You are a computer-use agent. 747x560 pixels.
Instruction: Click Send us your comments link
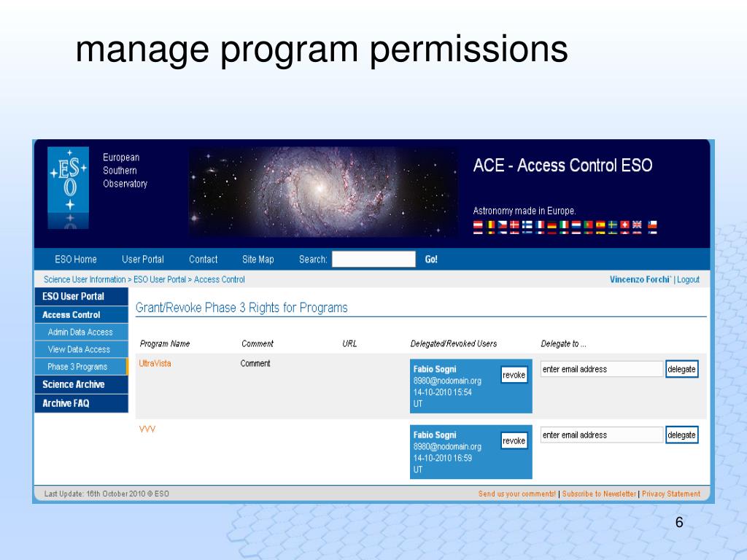(517, 494)
